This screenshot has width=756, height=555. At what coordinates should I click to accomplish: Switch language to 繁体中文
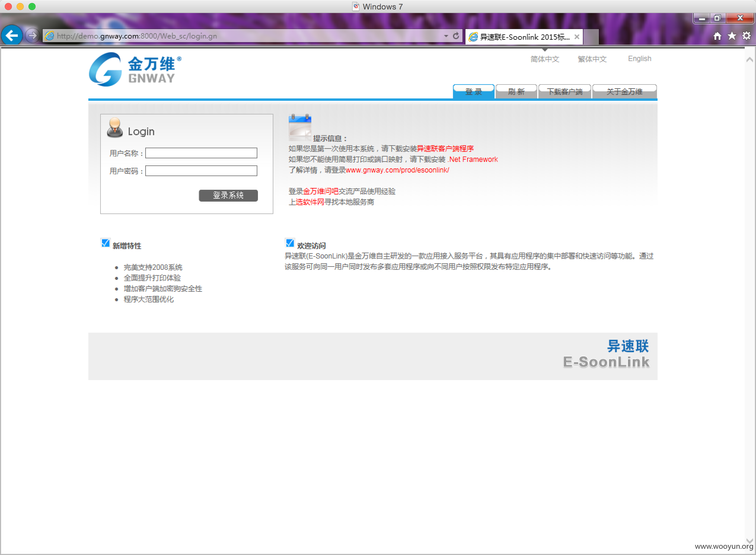[592, 59]
